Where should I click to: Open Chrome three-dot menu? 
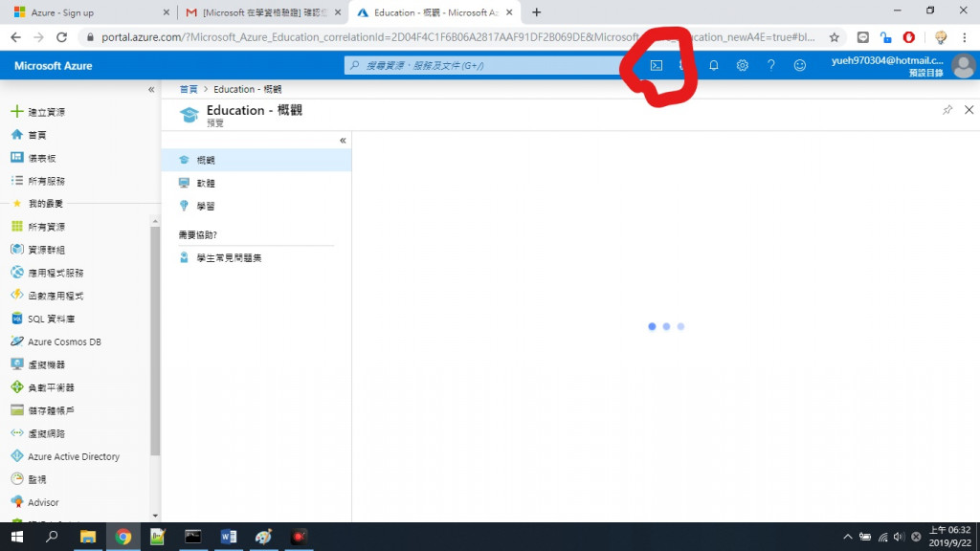[x=965, y=37]
